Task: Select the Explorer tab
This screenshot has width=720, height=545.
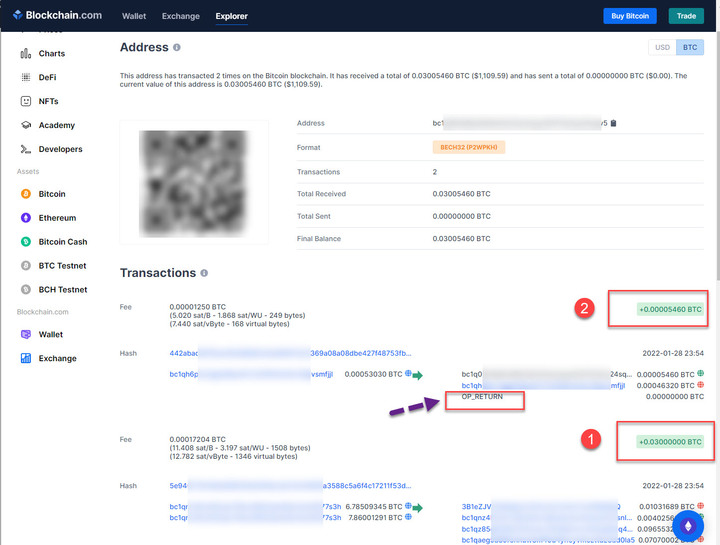Action: (231, 16)
